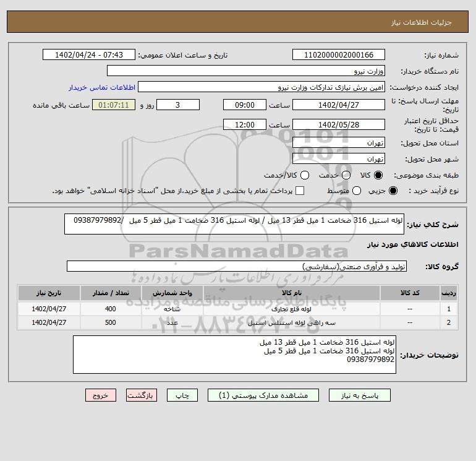
Task: Click the buyer organization field وزارت نیرو
Action: point(246,71)
